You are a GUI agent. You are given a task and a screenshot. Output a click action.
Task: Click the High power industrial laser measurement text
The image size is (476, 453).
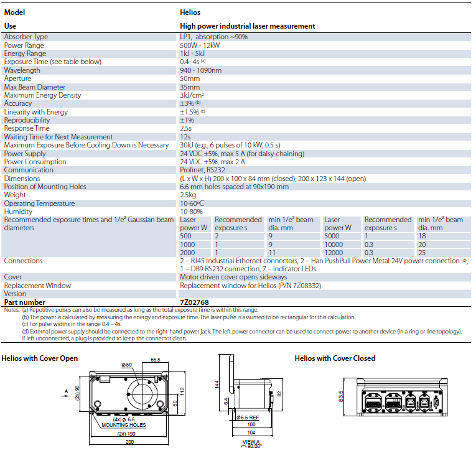pos(247,26)
